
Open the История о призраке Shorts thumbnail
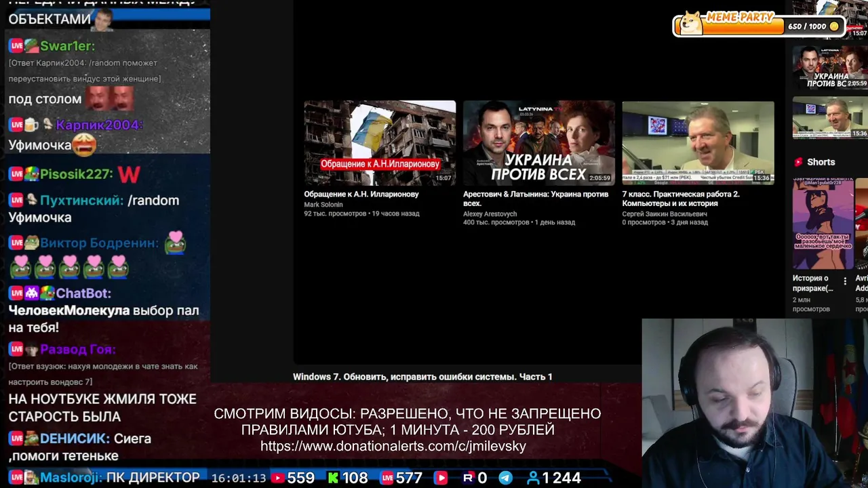[823, 224]
